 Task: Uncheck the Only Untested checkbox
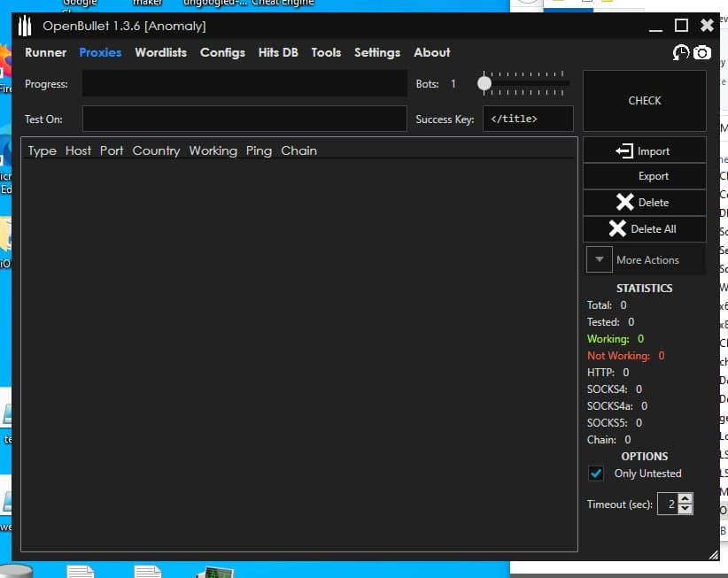click(x=597, y=474)
